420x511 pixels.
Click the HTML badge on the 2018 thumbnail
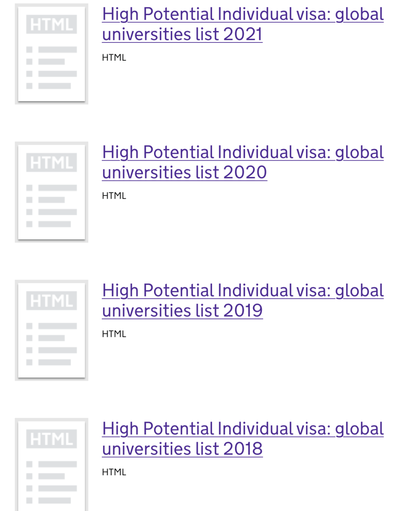[51, 439]
